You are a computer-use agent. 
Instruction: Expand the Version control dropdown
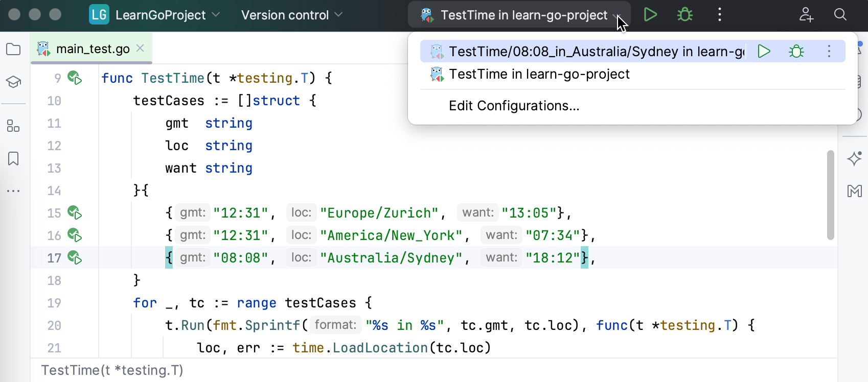click(291, 15)
